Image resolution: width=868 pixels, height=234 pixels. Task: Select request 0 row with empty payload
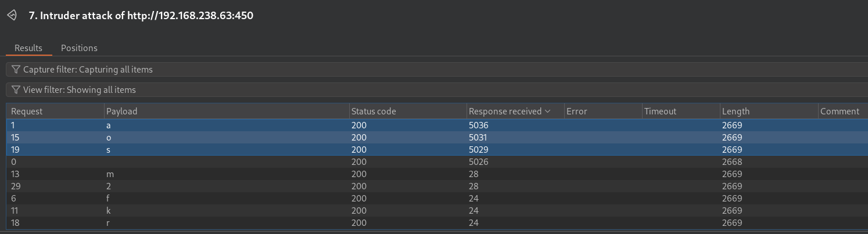coord(437,162)
